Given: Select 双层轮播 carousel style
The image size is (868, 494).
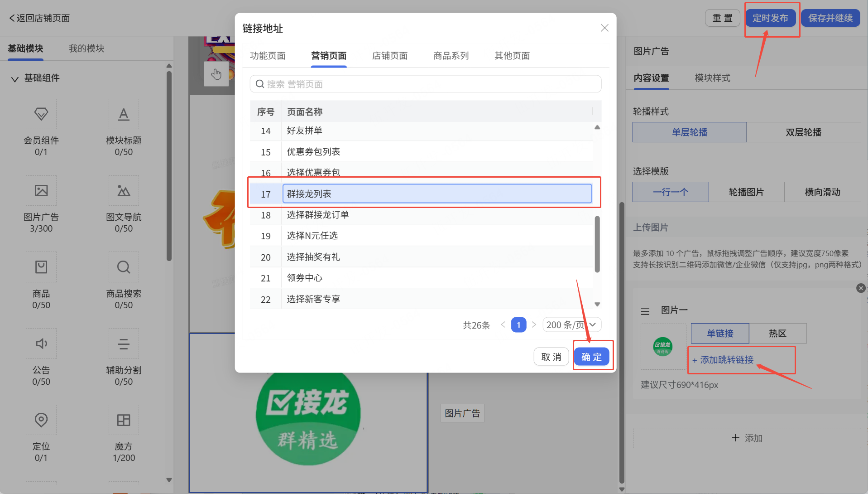Looking at the screenshot, I should click(804, 132).
